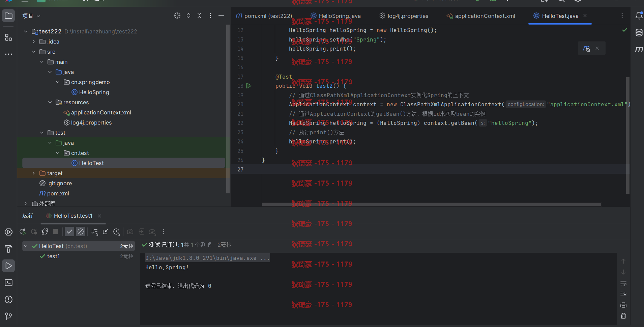Open the Database tool window
This screenshot has height=327, width=644.
[x=639, y=33]
